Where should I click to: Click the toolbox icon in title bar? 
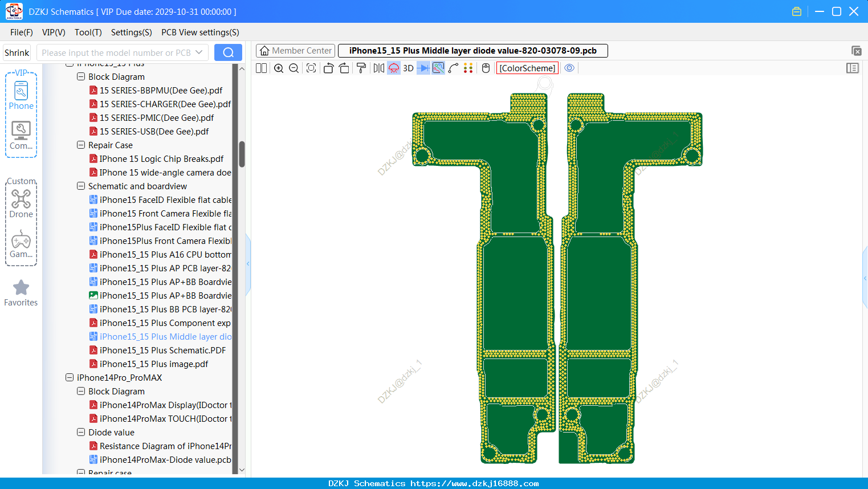(x=797, y=11)
